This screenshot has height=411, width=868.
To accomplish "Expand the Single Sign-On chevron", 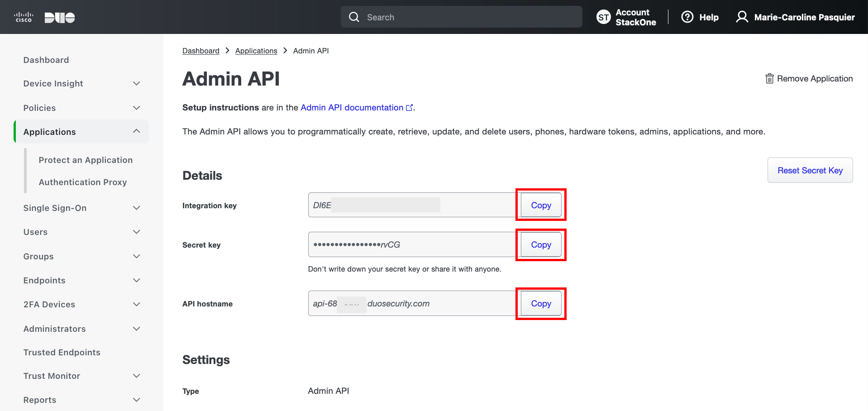I will [137, 208].
